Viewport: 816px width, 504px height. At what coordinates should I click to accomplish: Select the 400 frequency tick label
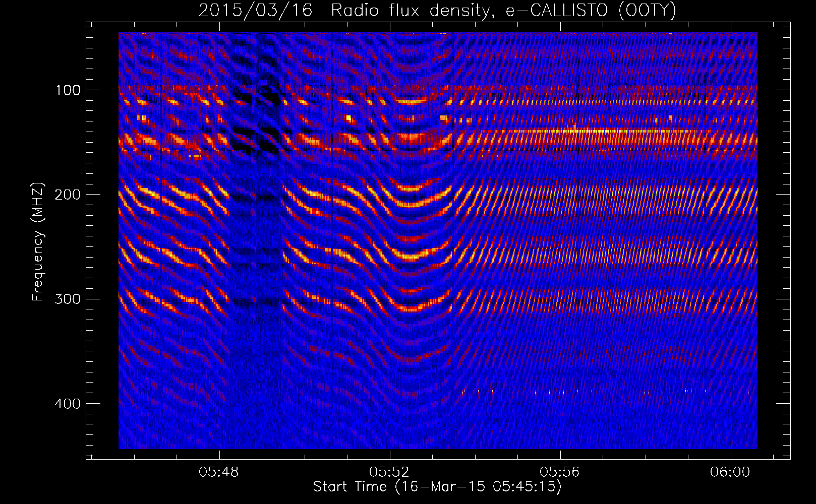point(68,404)
